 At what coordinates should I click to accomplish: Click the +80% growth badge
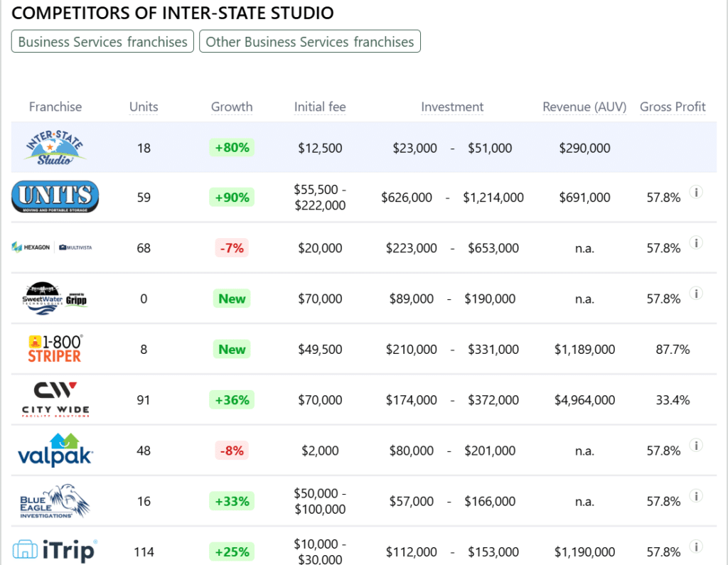(232, 148)
